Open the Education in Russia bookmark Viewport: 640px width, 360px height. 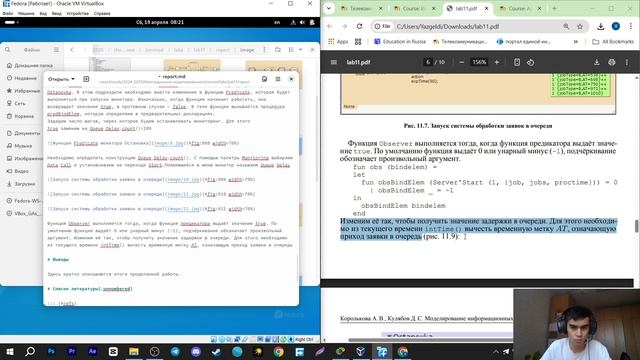click(x=400, y=42)
